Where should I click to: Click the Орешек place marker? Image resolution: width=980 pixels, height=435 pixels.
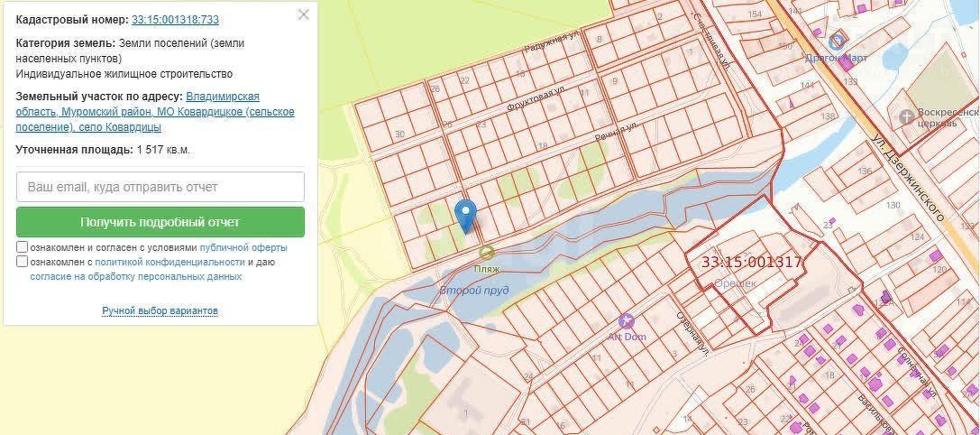736,282
